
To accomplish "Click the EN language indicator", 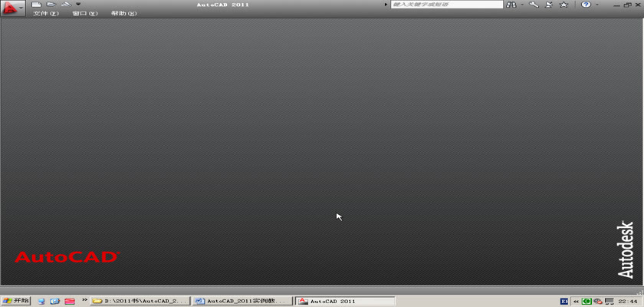I will coord(564,302).
